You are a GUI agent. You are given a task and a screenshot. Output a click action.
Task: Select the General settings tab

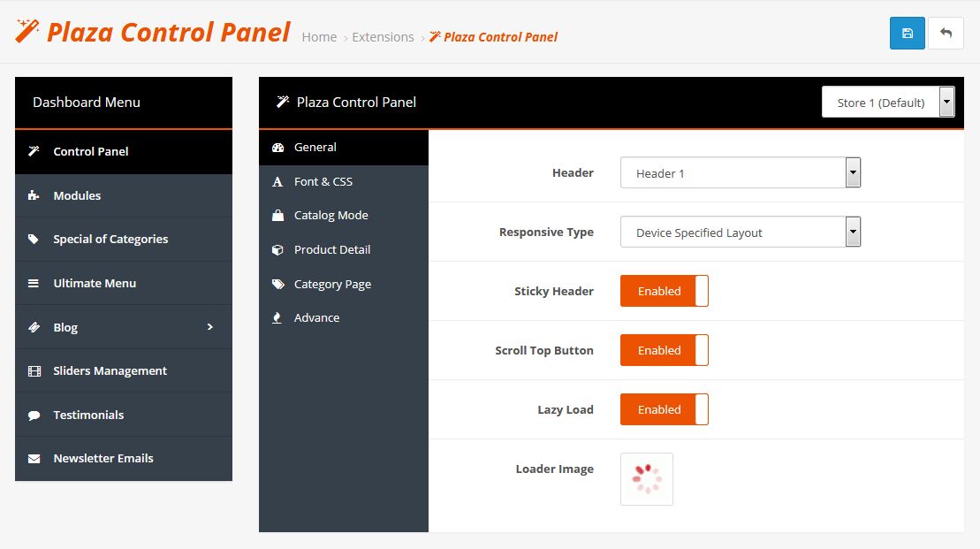(x=344, y=148)
